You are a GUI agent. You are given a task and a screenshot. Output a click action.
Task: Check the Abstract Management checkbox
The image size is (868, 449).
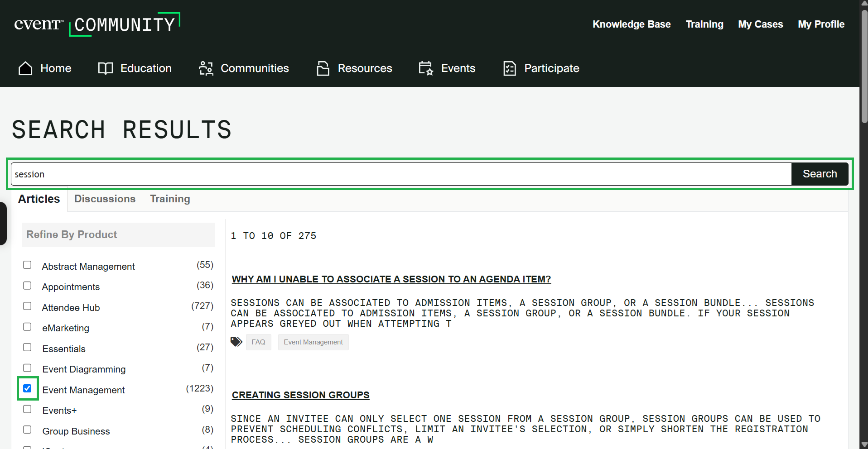click(27, 265)
